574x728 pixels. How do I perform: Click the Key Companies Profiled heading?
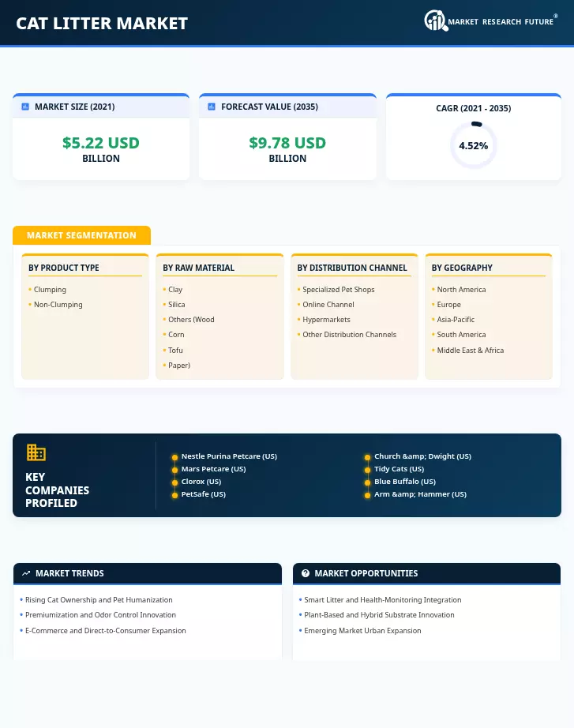(57, 490)
